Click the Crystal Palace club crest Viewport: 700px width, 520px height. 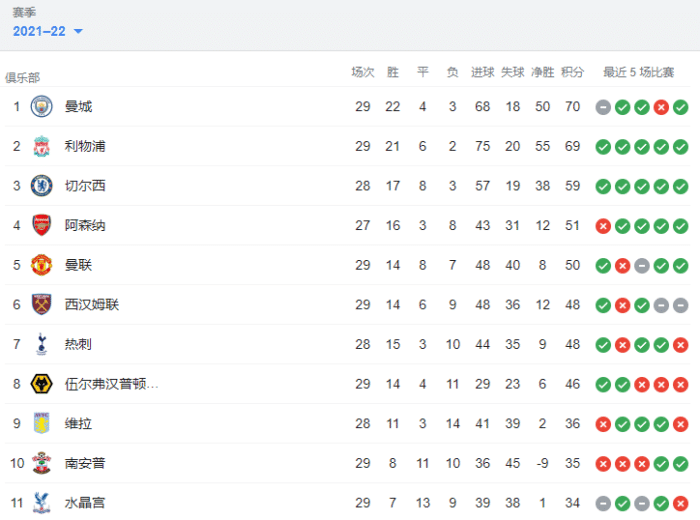point(41,503)
